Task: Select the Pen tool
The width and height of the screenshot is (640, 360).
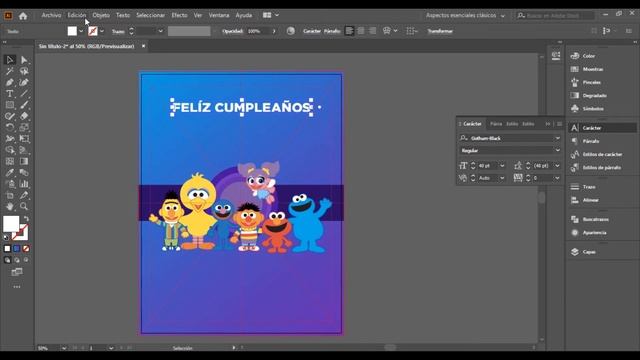Action: [x=10, y=82]
